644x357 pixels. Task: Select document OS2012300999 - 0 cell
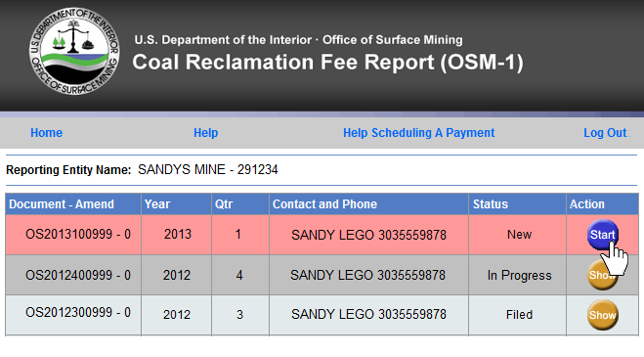pyautogui.click(x=73, y=315)
